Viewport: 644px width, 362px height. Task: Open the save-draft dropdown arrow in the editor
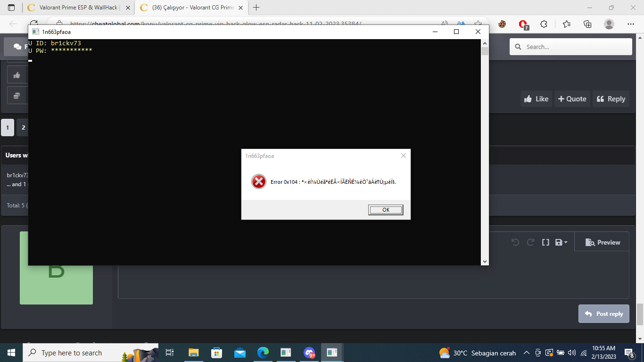coord(565,242)
